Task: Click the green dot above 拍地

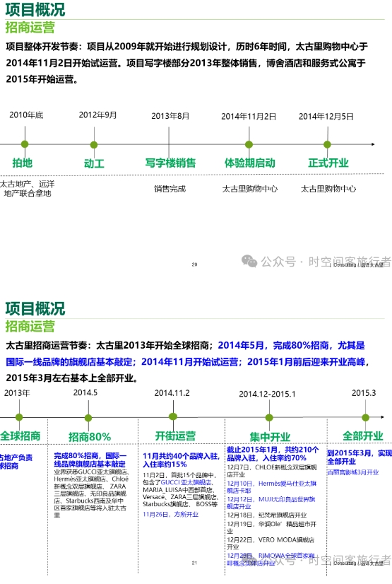Action: pos(25,144)
